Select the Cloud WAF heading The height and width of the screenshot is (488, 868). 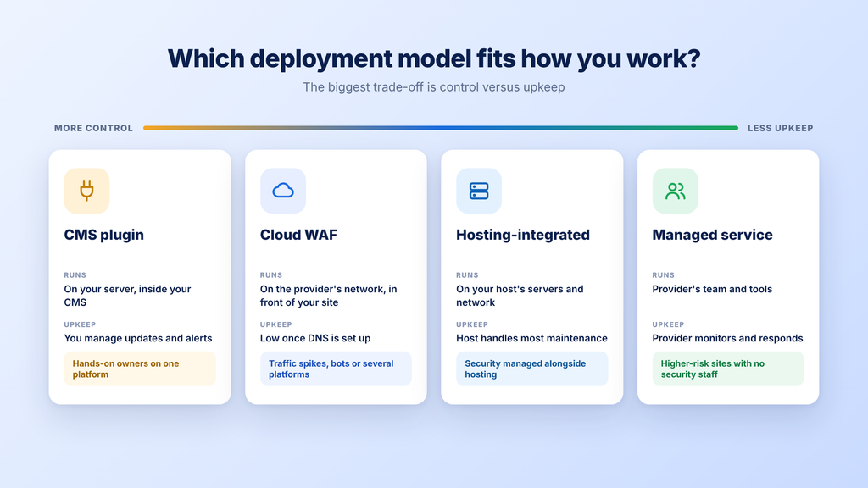298,235
